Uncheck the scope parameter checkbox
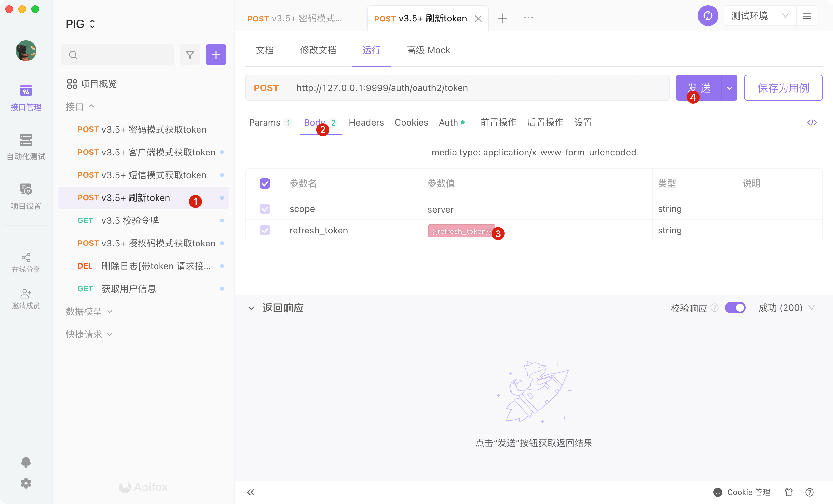 coord(265,209)
